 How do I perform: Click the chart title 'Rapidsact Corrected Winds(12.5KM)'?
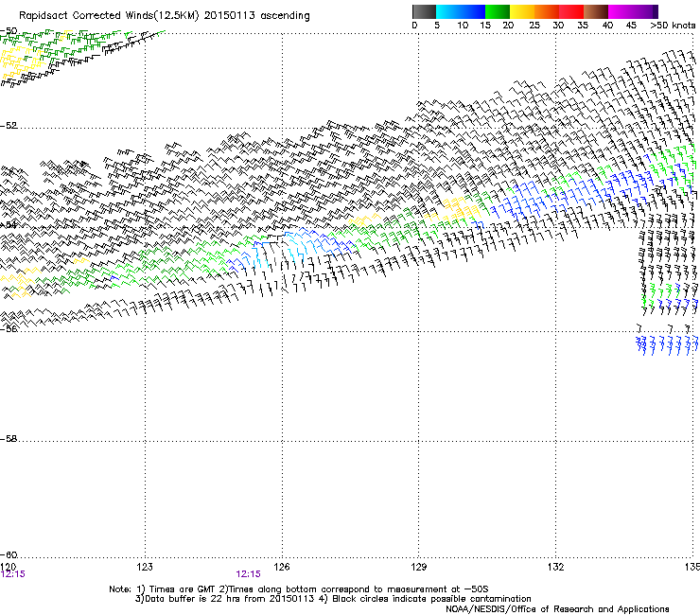pos(109,16)
